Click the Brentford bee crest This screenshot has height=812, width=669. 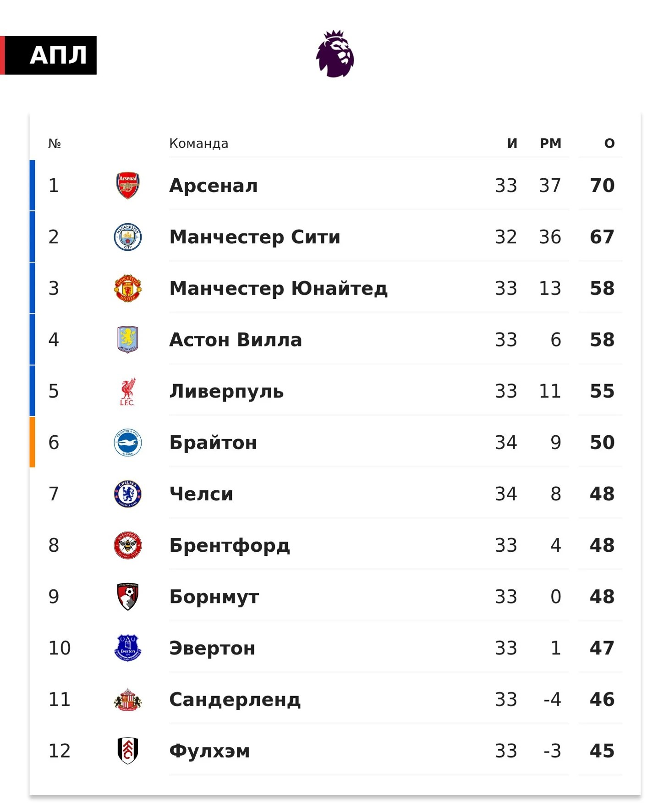[127, 545]
